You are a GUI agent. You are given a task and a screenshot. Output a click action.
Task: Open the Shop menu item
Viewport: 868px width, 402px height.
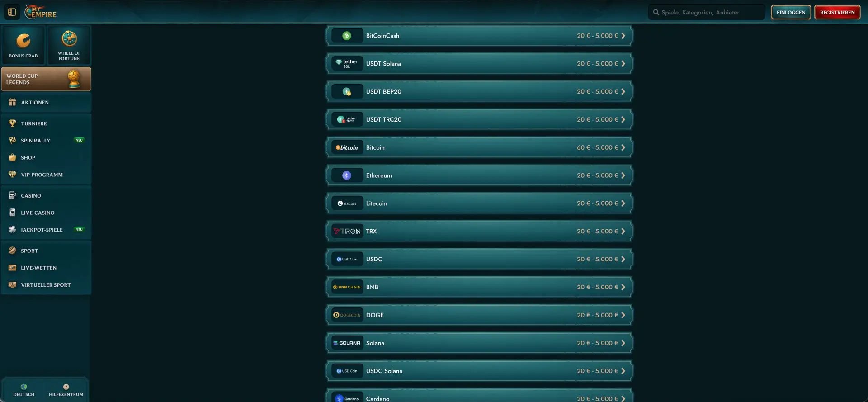pos(46,158)
